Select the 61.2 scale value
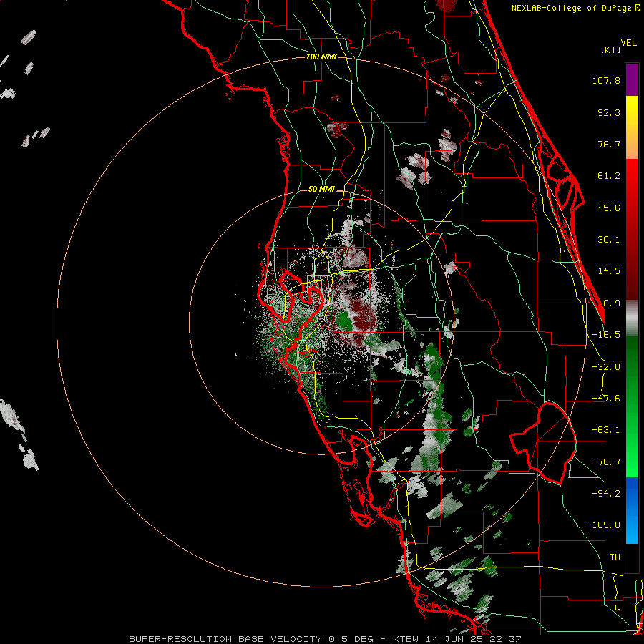Screen dimensions: 644x644 [x=609, y=176]
